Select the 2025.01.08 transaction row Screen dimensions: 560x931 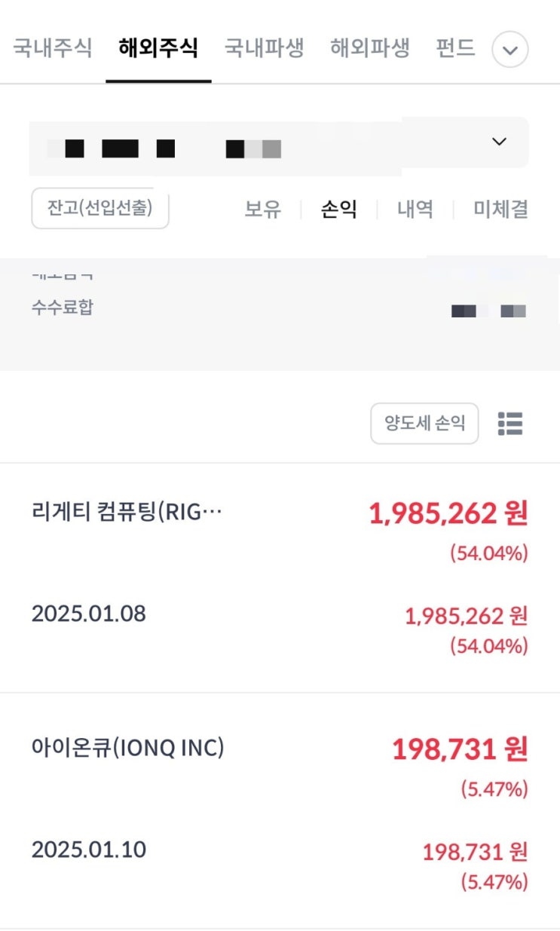tap(89, 614)
